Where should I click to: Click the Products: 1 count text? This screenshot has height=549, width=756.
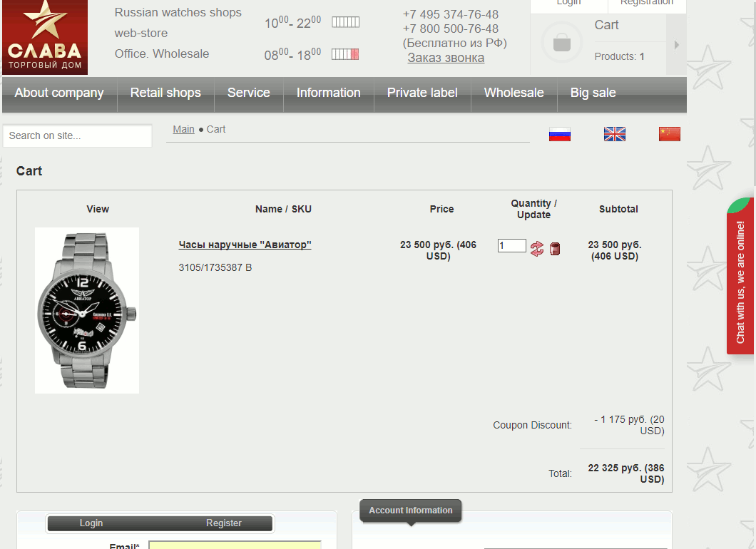tap(620, 56)
